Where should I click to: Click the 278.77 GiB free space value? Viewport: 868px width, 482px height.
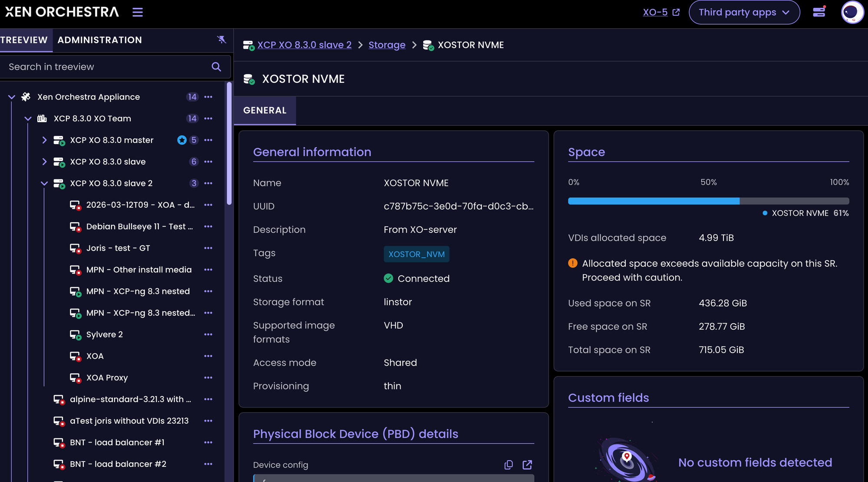[x=722, y=327]
